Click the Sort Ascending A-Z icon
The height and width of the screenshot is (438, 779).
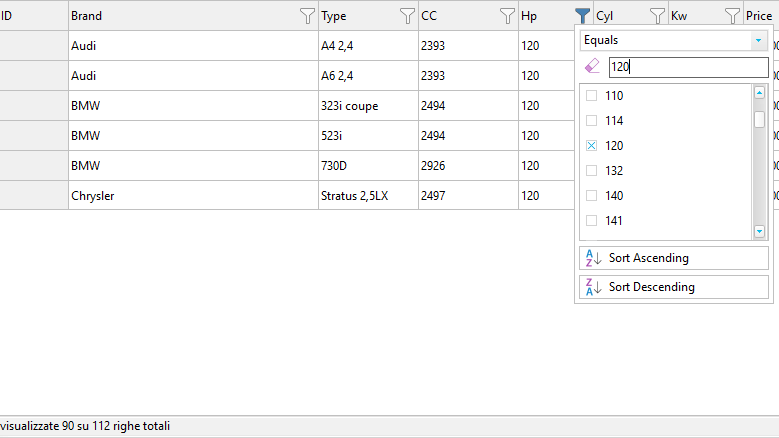point(593,258)
